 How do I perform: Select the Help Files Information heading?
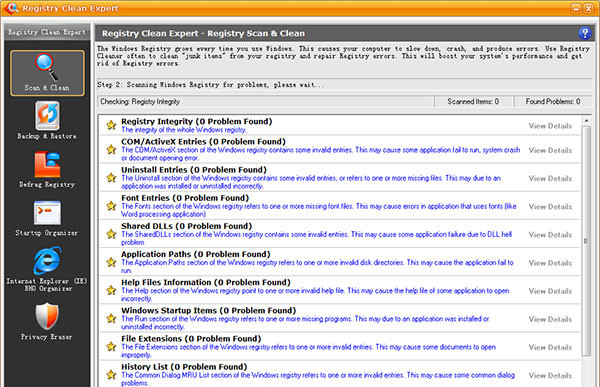pos(206,282)
